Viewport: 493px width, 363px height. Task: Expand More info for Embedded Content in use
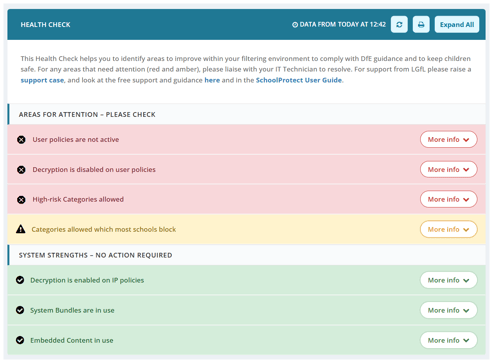tap(448, 340)
